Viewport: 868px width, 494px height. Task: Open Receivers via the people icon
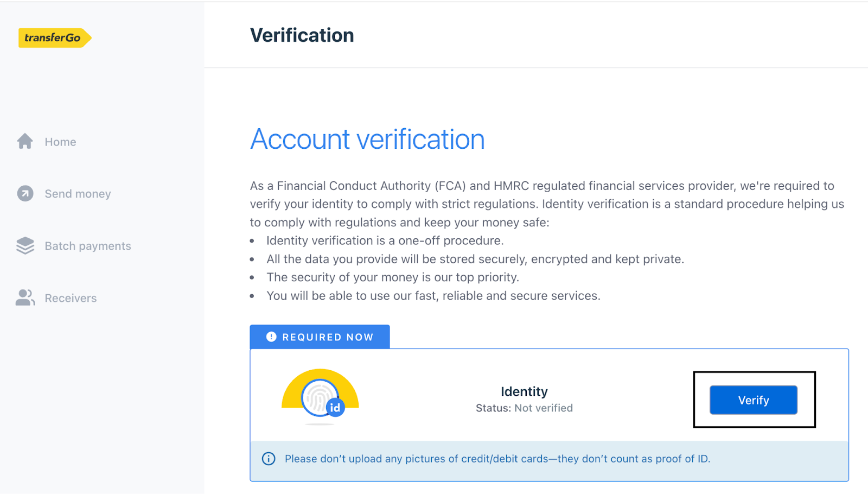(24, 297)
